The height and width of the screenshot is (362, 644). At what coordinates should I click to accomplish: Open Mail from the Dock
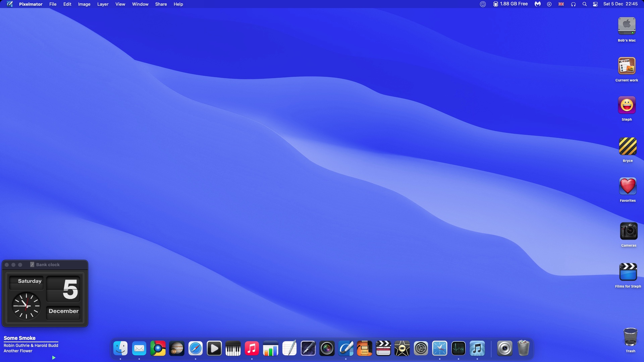click(139, 349)
